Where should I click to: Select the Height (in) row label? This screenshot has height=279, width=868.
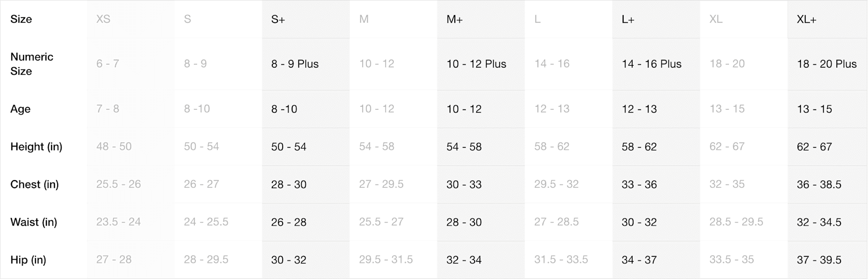[x=36, y=147]
